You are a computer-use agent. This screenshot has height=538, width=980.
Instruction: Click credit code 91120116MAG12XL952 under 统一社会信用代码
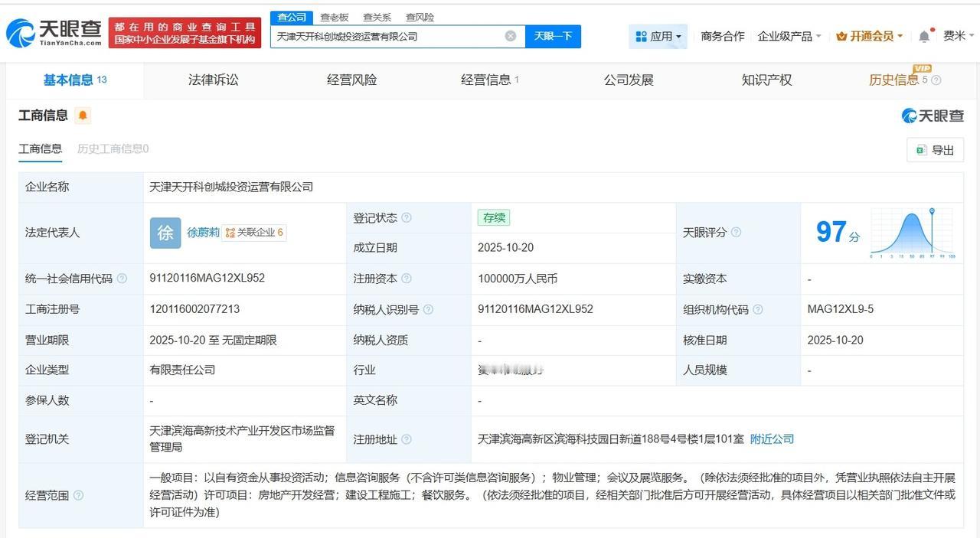(207, 279)
